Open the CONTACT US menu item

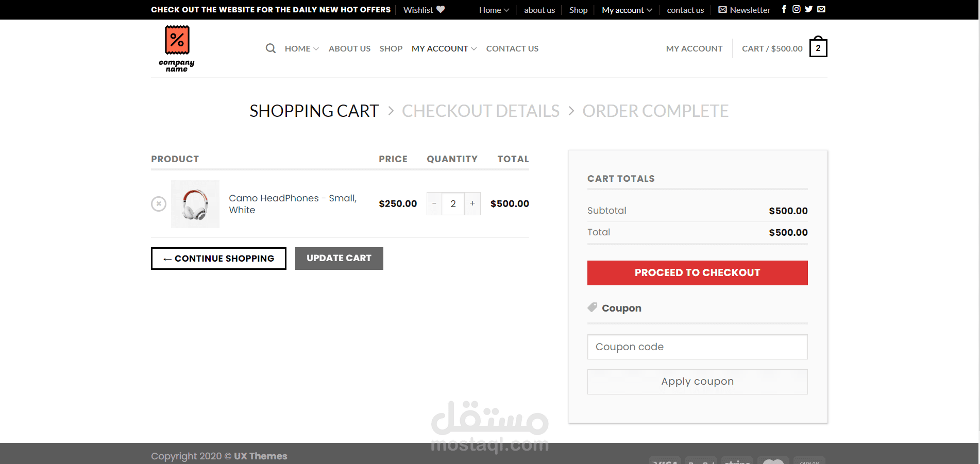coord(512,48)
